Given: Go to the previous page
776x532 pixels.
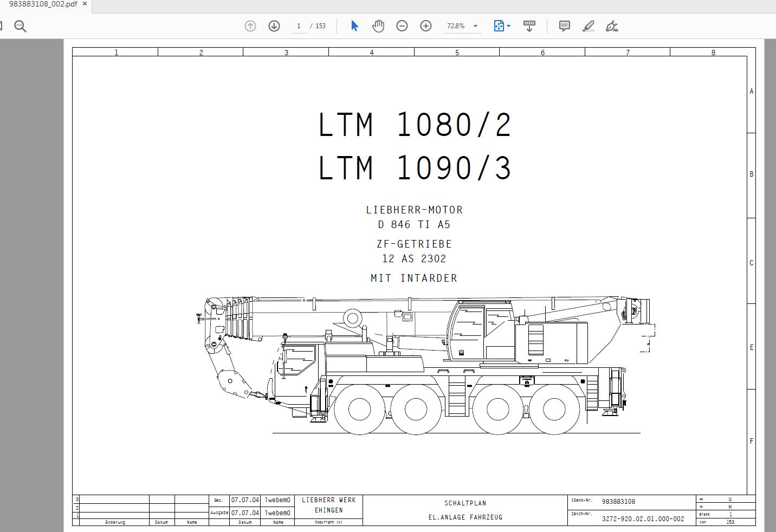Looking at the screenshot, I should (x=250, y=26).
